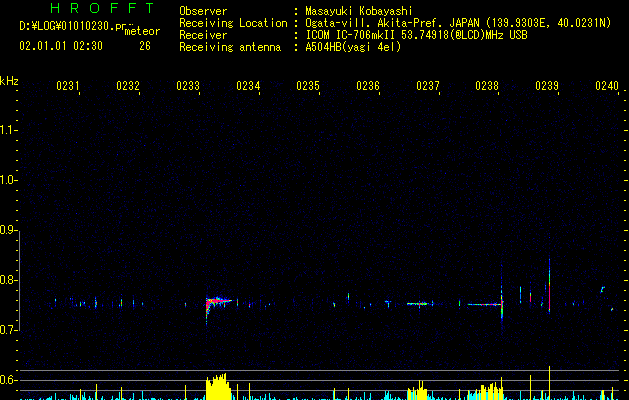This screenshot has height=400, width=629.
Task: Click the 0231 time marker
Action: tap(68, 86)
